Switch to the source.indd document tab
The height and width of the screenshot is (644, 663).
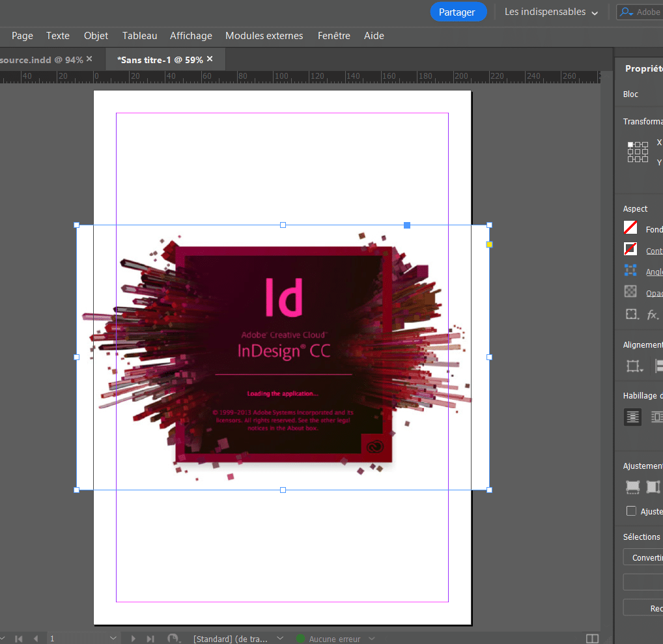(x=42, y=60)
